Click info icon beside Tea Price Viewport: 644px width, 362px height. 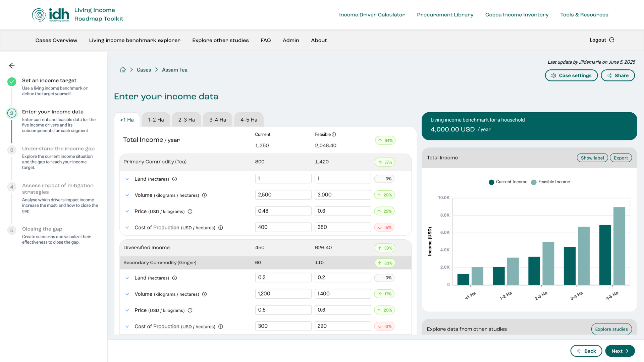(x=190, y=212)
